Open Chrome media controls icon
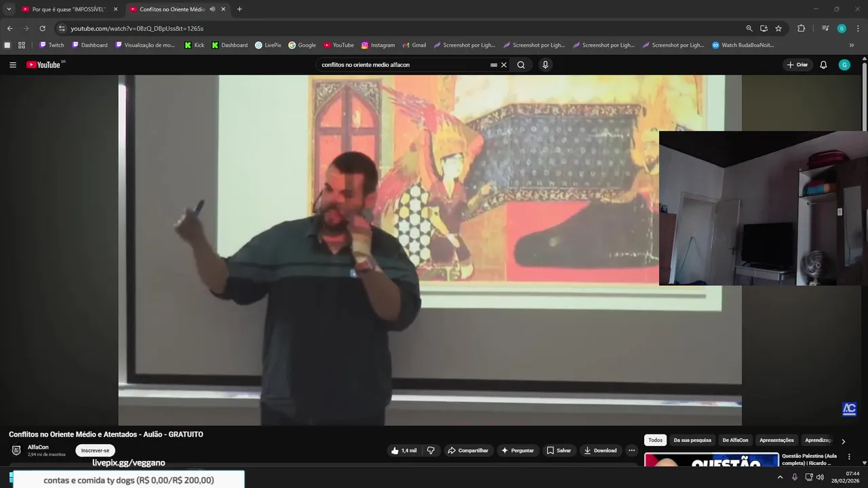 click(825, 28)
